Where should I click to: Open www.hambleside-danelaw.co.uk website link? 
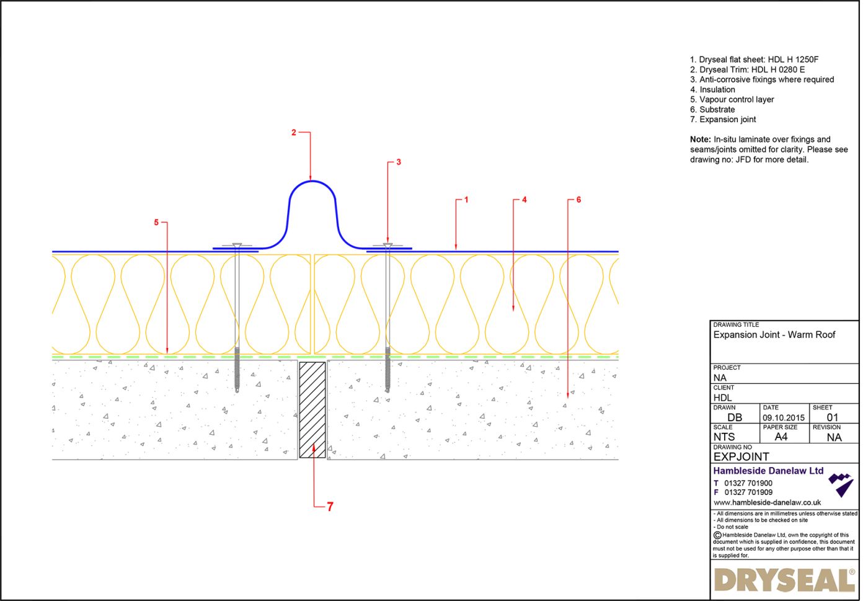point(769,501)
